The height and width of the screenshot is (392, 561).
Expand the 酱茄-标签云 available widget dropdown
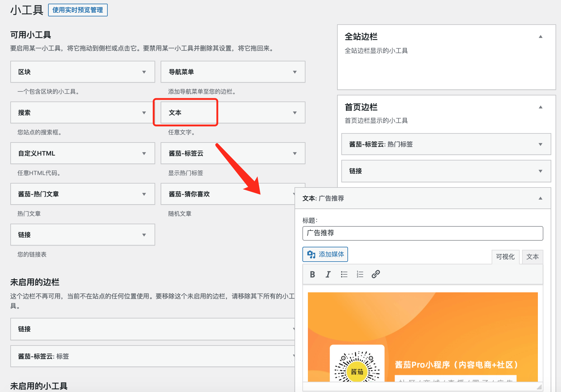pos(294,153)
